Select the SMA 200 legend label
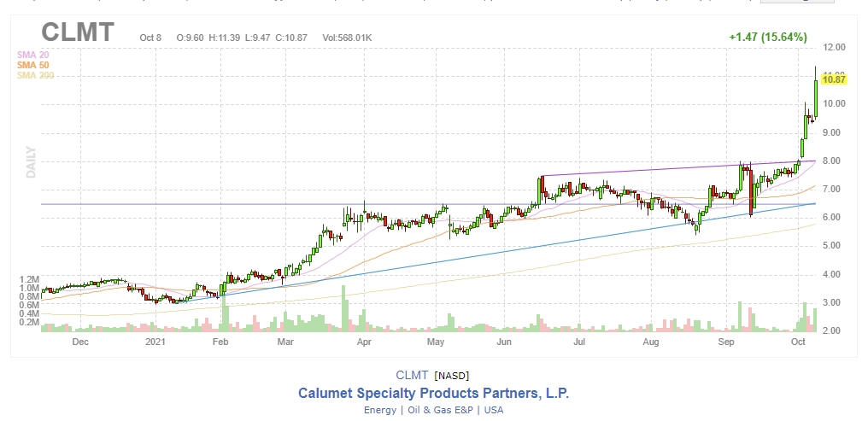 pyautogui.click(x=35, y=75)
